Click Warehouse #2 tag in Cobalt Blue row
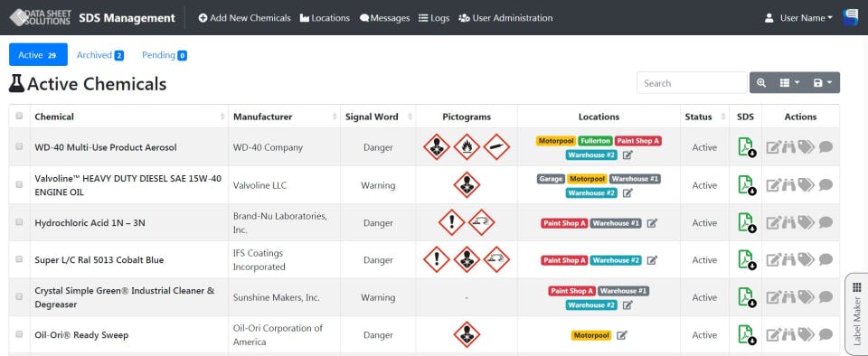The width and height of the screenshot is (868, 356). [616, 260]
